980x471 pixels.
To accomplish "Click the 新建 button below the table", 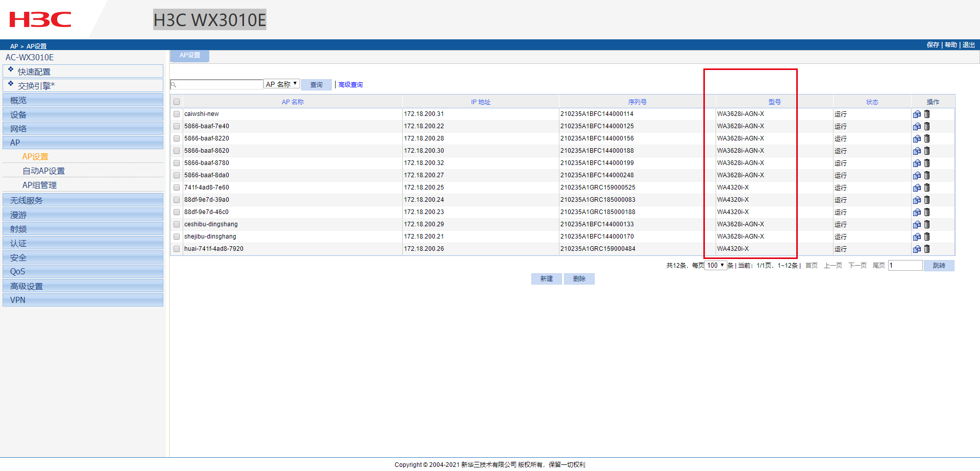I will coord(547,279).
